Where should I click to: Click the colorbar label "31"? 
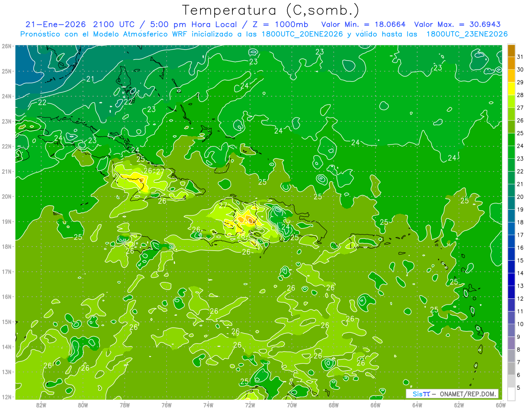[520, 56]
